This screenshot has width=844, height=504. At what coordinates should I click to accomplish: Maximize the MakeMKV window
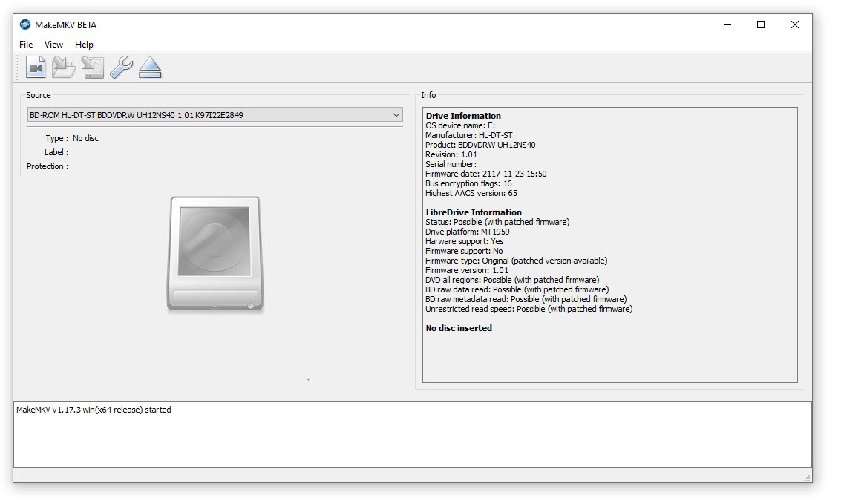coord(761,24)
